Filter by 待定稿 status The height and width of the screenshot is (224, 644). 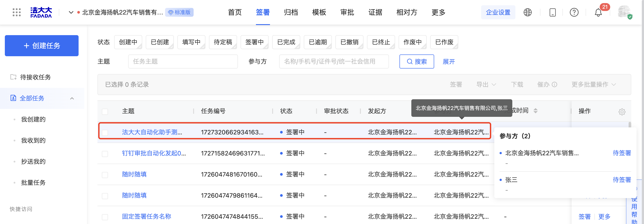click(x=223, y=42)
